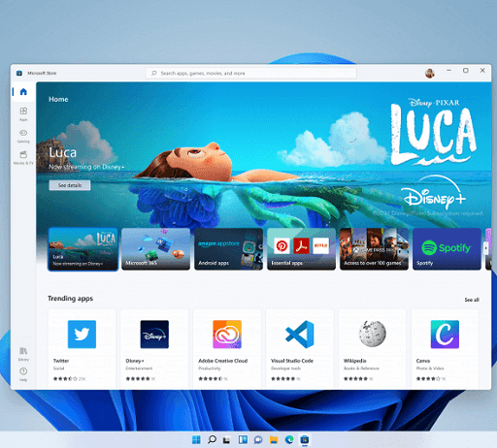Minimize the Microsoft Store window
The image size is (497, 448).
point(448,70)
